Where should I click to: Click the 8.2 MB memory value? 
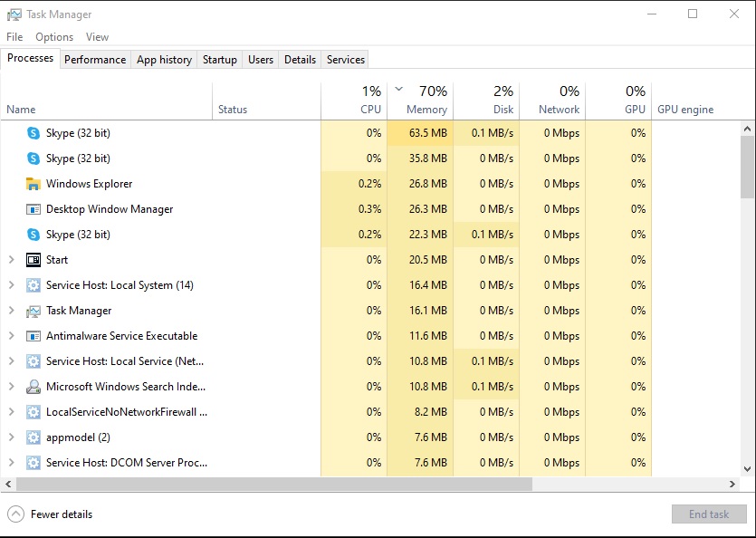coord(431,412)
